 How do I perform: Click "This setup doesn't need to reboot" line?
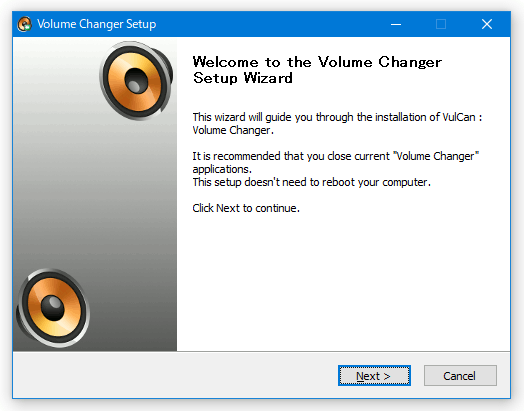(311, 182)
